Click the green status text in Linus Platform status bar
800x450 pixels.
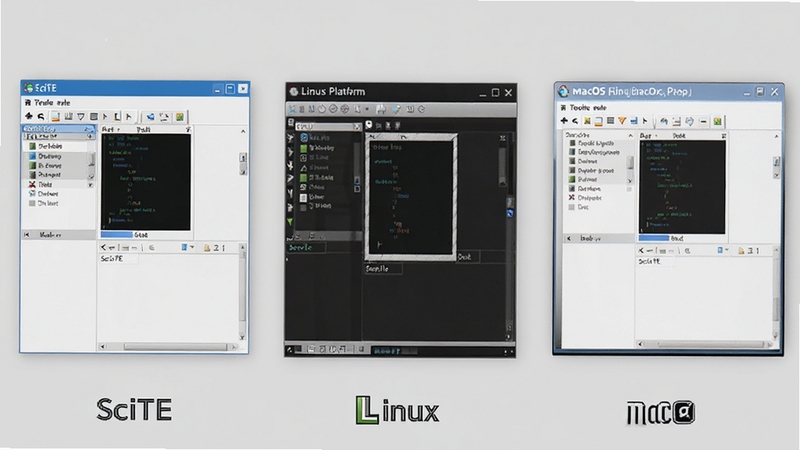[x=388, y=351]
